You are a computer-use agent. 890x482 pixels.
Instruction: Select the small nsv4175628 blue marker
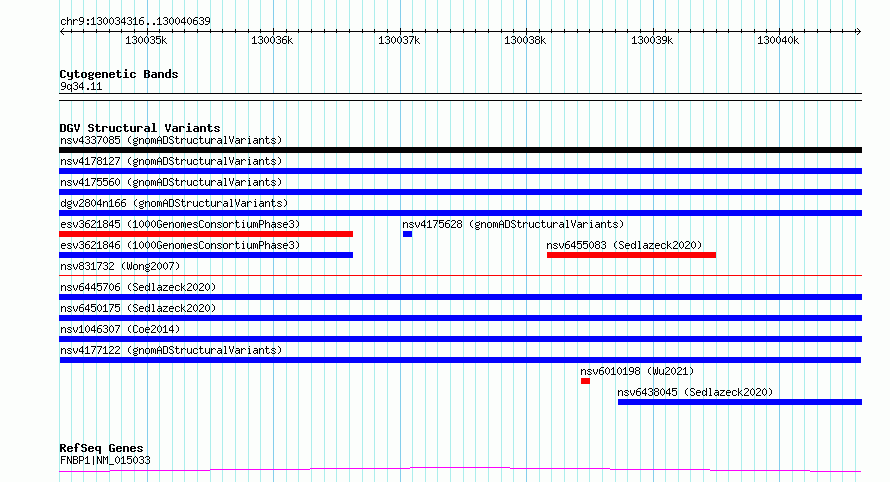(408, 234)
